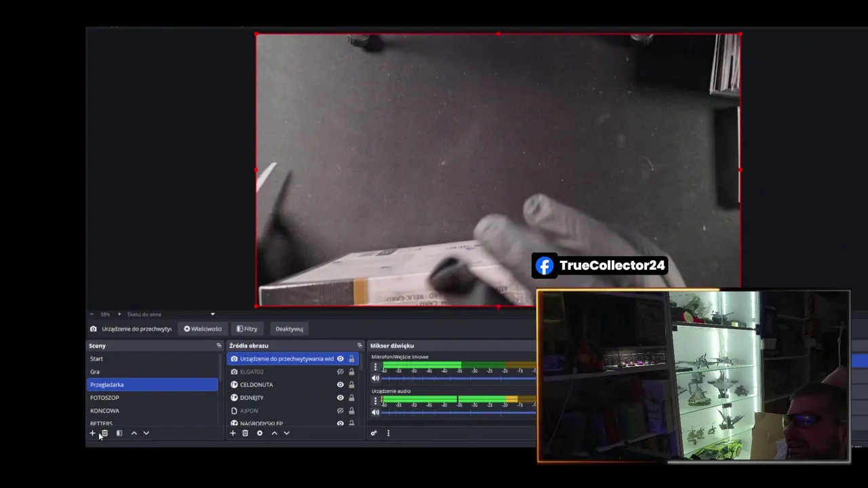Image resolution: width=868 pixels, height=488 pixels.
Task: Click camera icon in source context bar
Action: [x=94, y=329]
